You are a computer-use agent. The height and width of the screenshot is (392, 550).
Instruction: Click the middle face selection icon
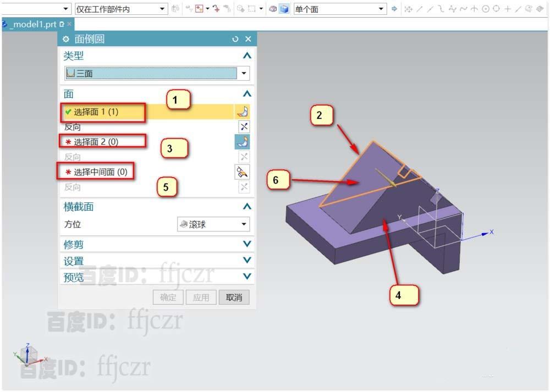click(x=243, y=172)
